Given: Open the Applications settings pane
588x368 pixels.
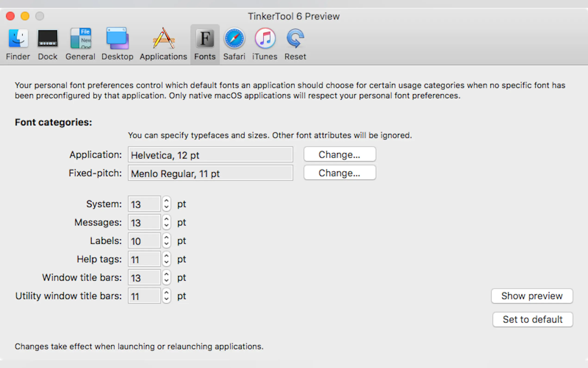Looking at the screenshot, I should coord(163,44).
